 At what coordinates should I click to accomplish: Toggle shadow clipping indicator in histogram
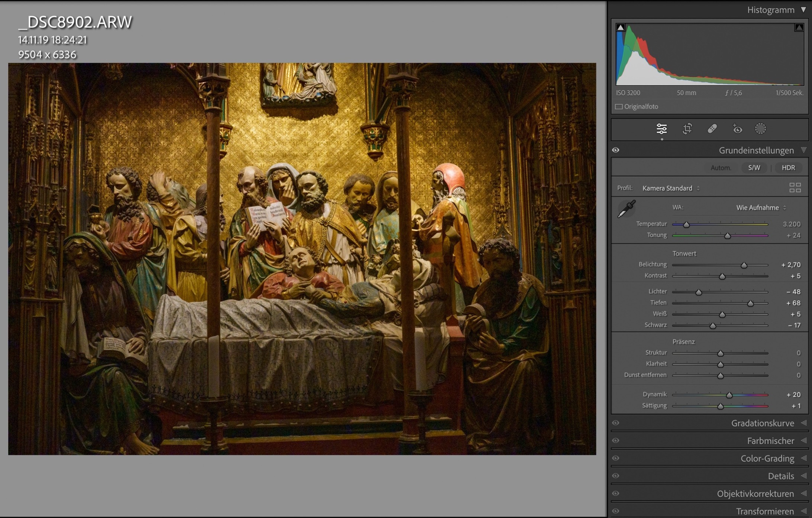tap(620, 27)
